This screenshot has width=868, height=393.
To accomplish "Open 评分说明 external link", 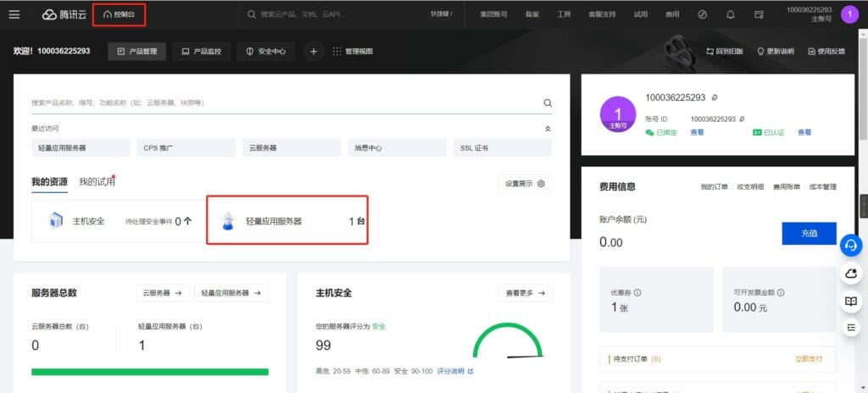I will pyautogui.click(x=455, y=372).
